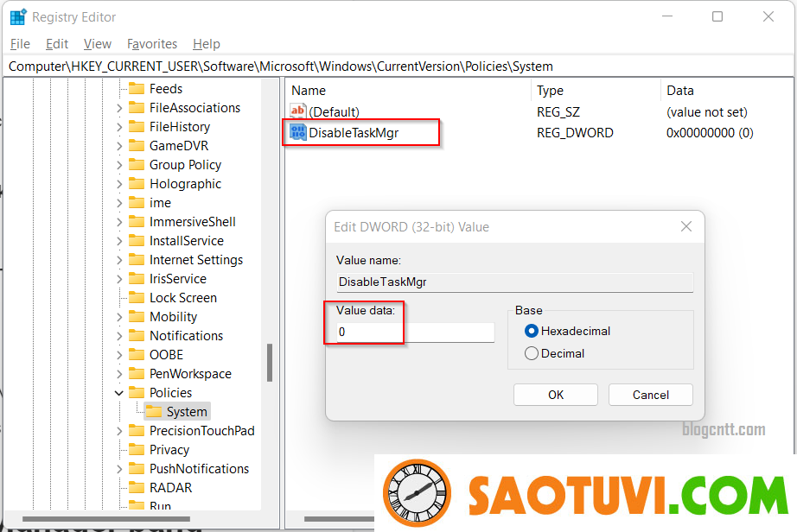Click the Internet Settings folder icon

pyautogui.click(x=137, y=260)
